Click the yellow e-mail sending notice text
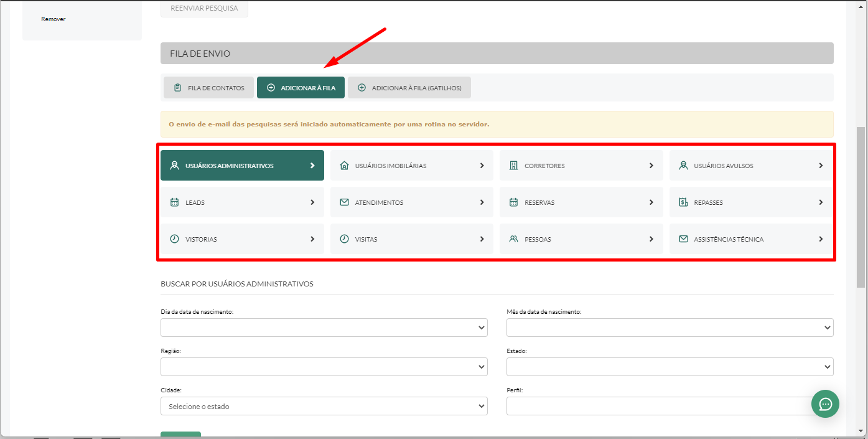The height and width of the screenshot is (439, 868). (329, 125)
